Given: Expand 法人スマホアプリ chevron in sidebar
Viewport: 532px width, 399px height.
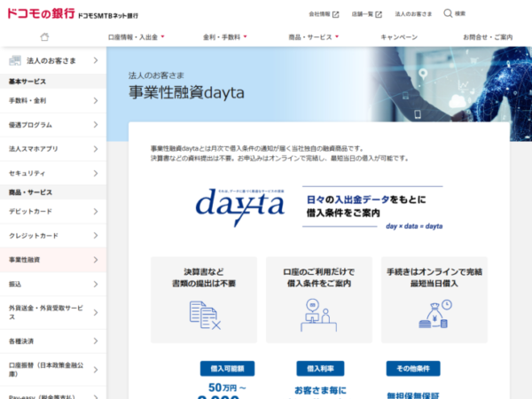Looking at the screenshot, I should tap(96, 149).
